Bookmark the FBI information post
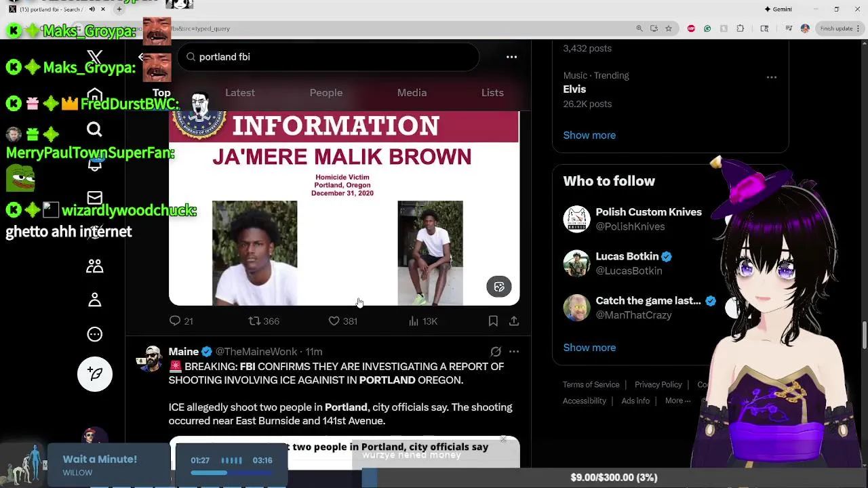This screenshot has width=868, height=488. click(x=493, y=321)
